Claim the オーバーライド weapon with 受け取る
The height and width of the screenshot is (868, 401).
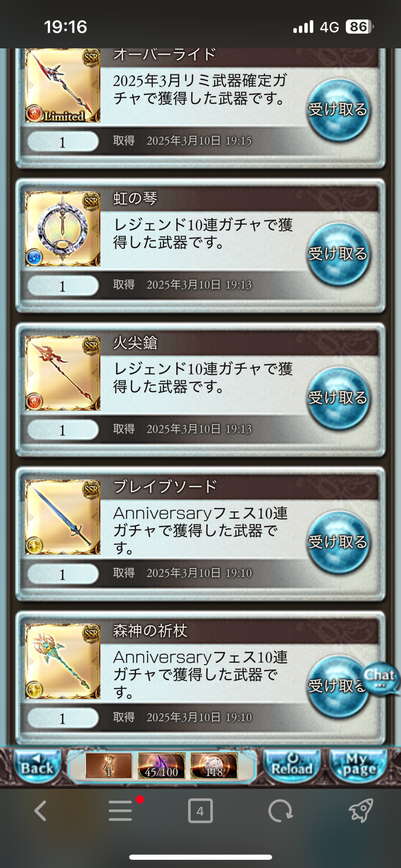point(338,110)
